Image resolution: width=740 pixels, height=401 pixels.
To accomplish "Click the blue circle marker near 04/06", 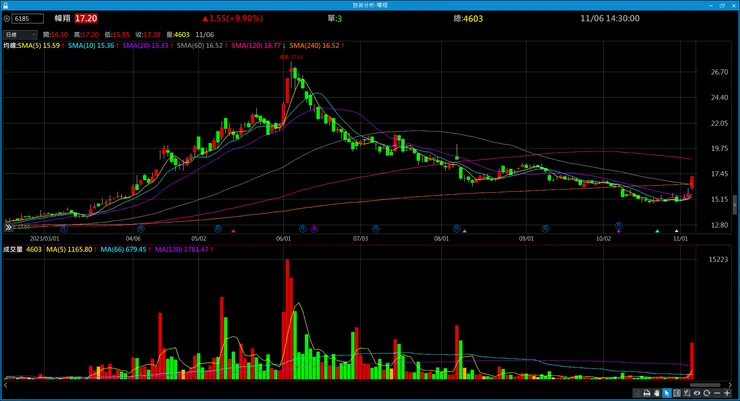I will pos(141,229).
